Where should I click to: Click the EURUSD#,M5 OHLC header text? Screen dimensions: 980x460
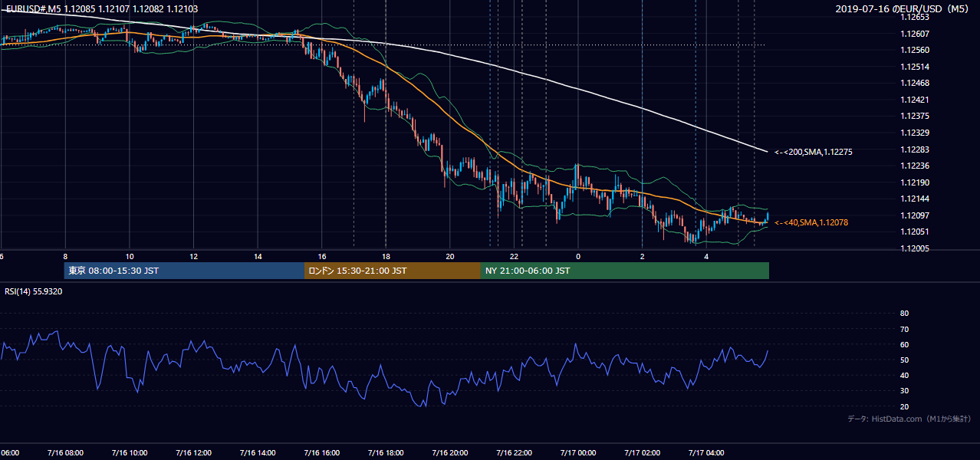pyautogui.click(x=101, y=8)
